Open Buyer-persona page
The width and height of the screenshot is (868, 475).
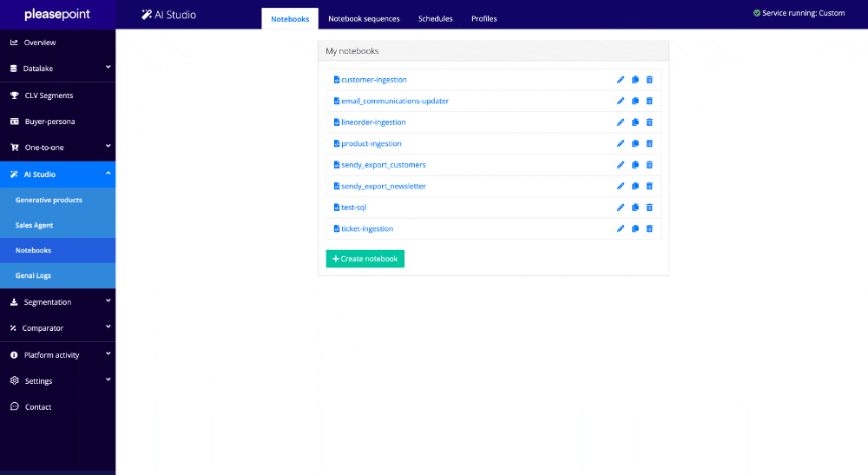[57, 122]
